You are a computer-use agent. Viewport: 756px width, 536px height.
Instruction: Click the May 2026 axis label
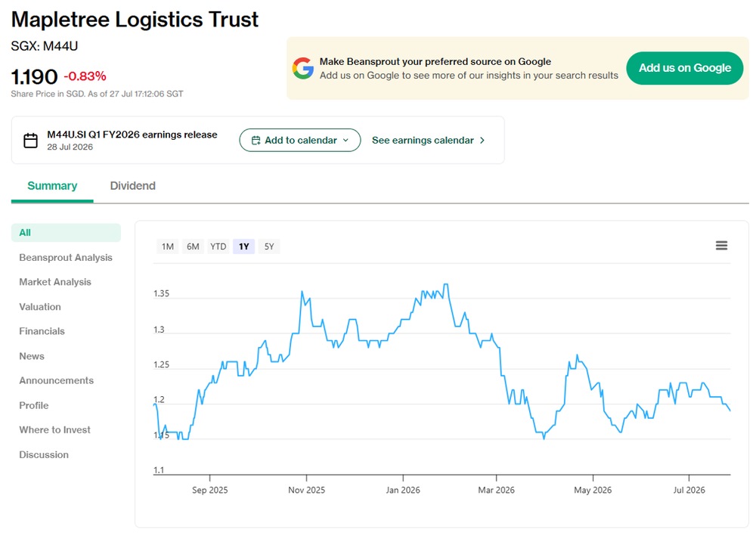(x=593, y=490)
